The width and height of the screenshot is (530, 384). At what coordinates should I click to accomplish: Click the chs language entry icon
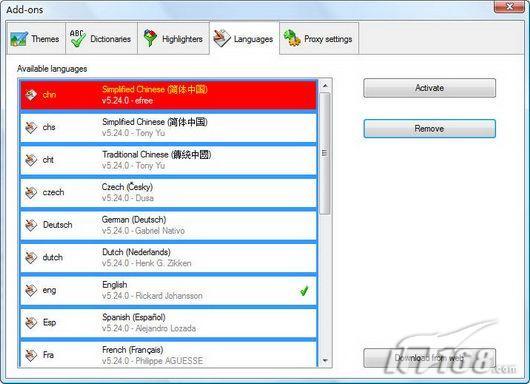coord(31,127)
